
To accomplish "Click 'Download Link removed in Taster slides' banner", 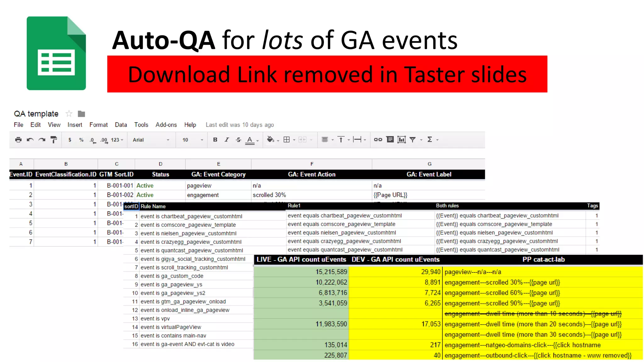I will pos(327,74).
